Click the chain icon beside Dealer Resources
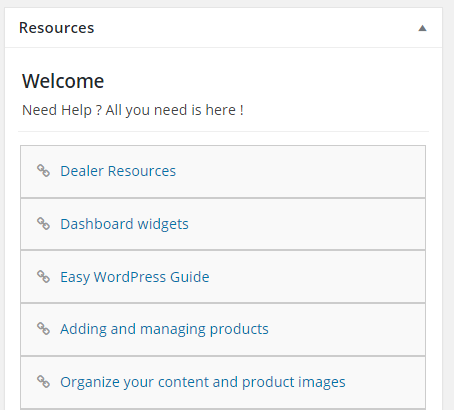 point(43,171)
